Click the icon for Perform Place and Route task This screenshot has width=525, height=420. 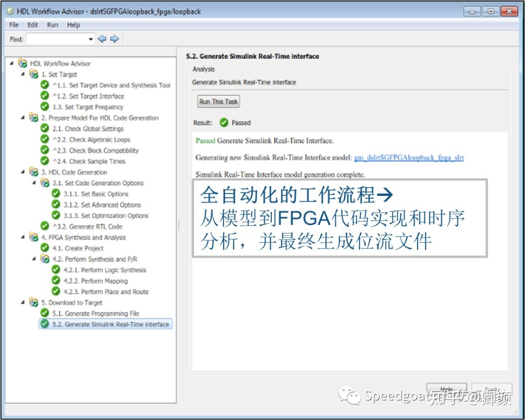[55, 292]
